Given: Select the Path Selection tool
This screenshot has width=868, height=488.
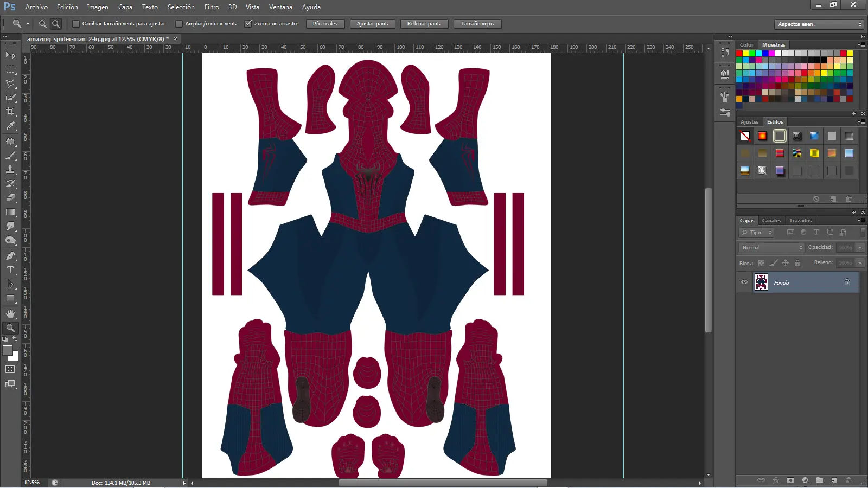Looking at the screenshot, I should tap(10, 284).
